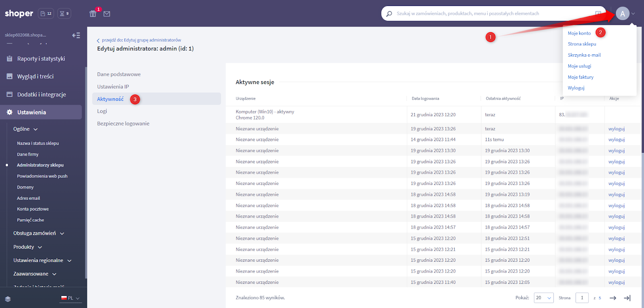The width and height of the screenshot is (644, 308).
Task: Open Domeny settings
Action: 25,187
